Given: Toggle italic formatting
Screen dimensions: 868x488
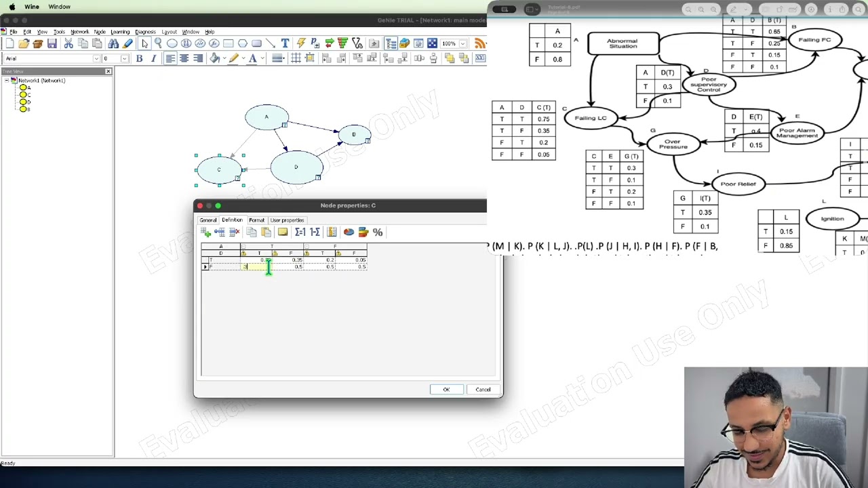Looking at the screenshot, I should (x=153, y=58).
